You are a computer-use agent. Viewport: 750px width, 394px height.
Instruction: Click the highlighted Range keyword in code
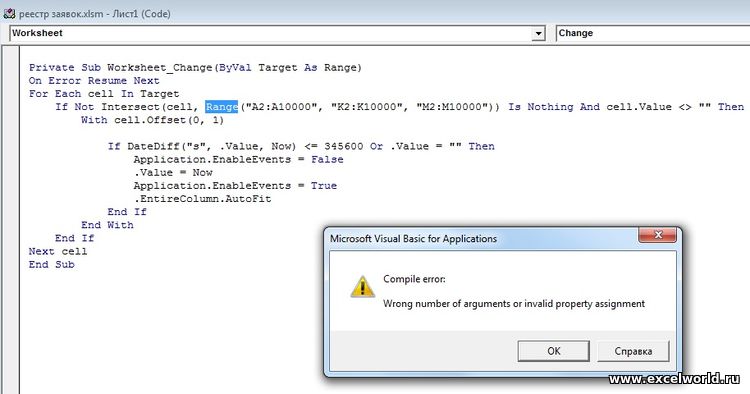(x=221, y=107)
